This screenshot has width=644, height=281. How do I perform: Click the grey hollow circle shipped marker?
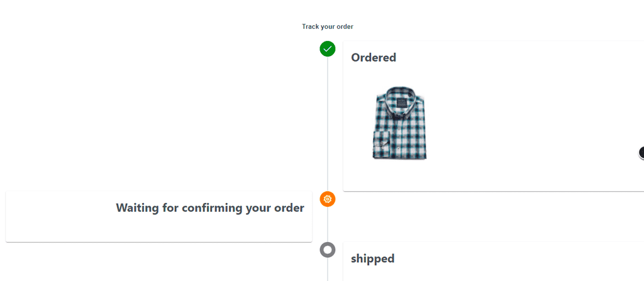click(x=327, y=250)
